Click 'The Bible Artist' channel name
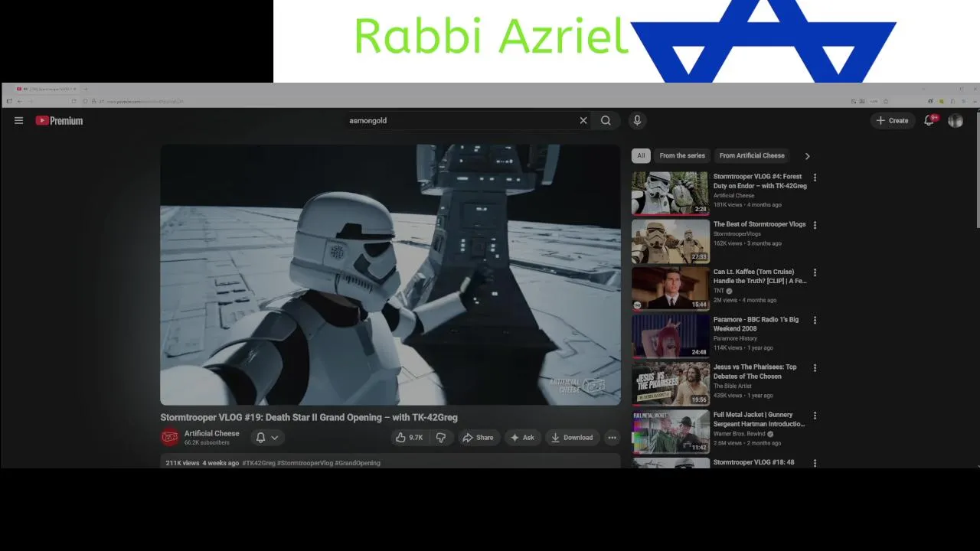This screenshot has height=551, width=980. (x=733, y=386)
